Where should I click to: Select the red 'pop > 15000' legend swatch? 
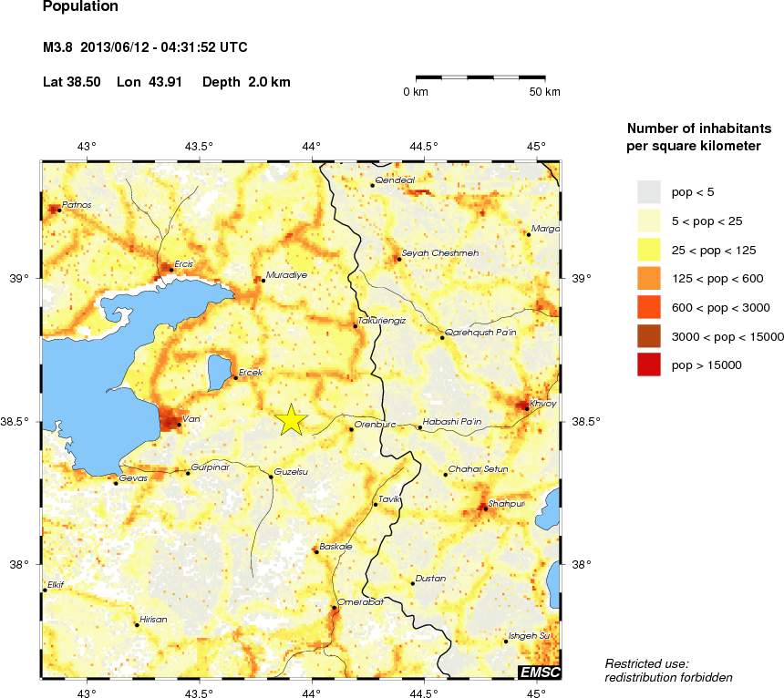648,364
